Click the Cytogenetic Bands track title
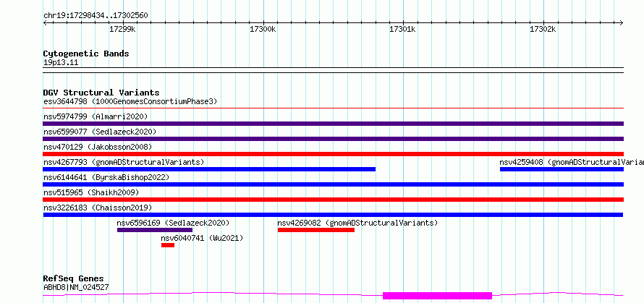The width and height of the screenshot is (644, 303). tap(86, 54)
